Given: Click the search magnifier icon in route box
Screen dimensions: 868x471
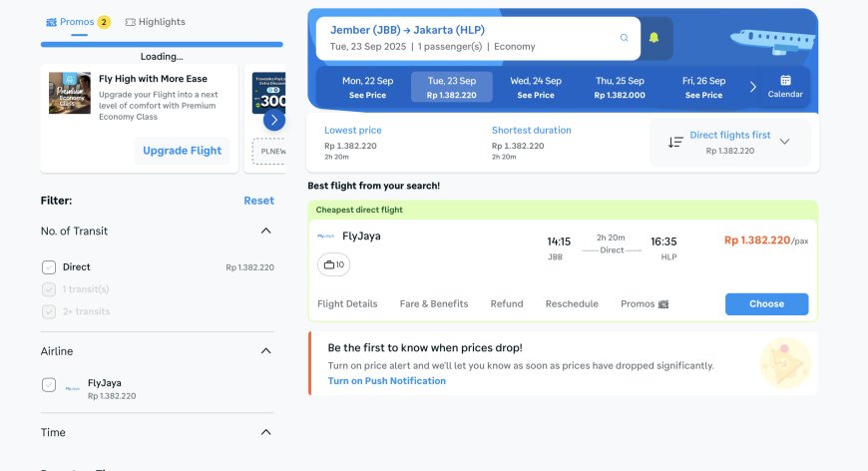Looking at the screenshot, I should point(624,38).
